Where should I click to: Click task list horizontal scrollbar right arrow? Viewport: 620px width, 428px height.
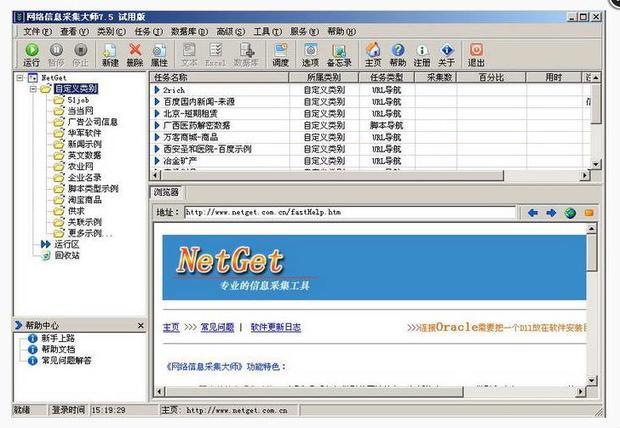585,175
